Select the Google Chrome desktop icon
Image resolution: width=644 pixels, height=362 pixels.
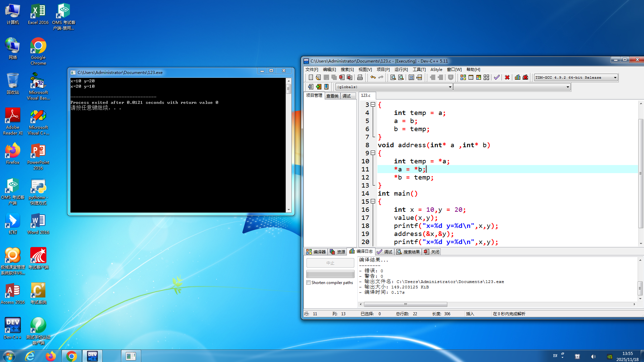[38, 51]
